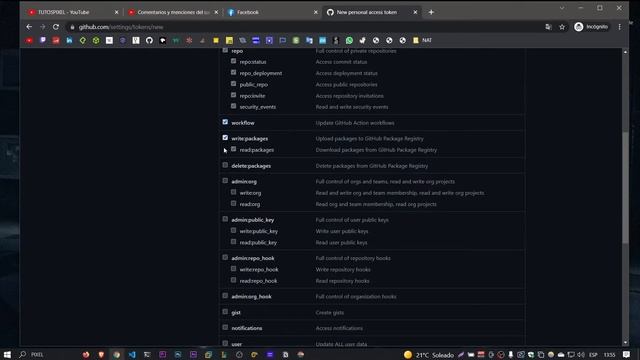Open the volume control in system tray
The height and width of the screenshot is (360, 640).
click(581, 355)
